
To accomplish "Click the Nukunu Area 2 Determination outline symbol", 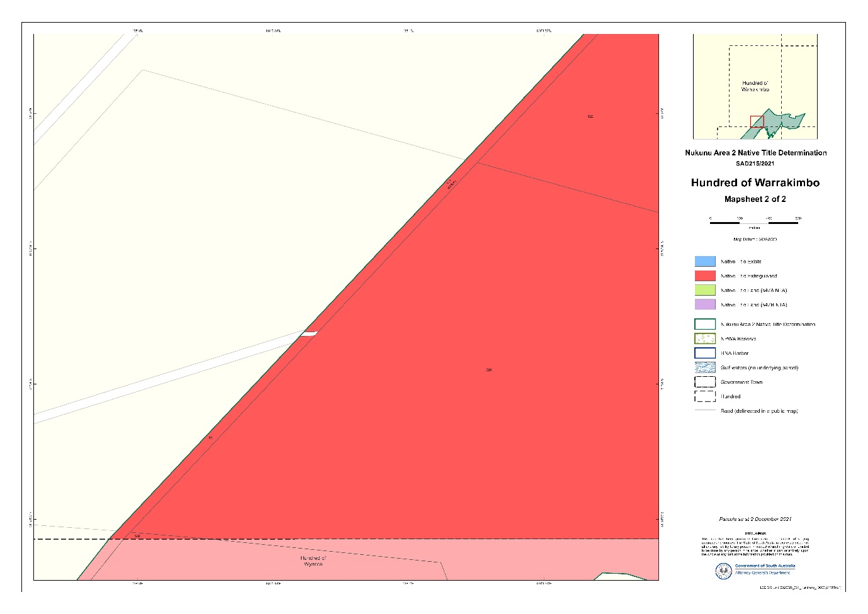I will pyautogui.click(x=705, y=324).
